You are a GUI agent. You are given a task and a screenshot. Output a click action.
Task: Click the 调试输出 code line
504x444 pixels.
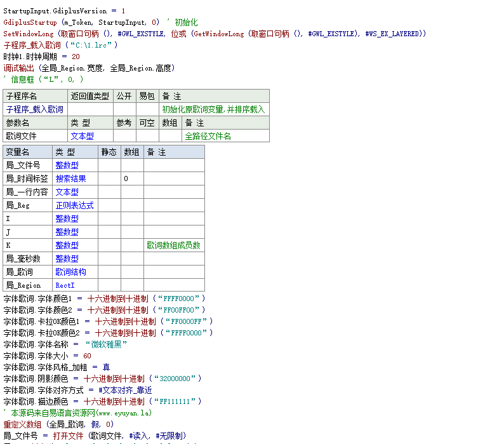click(x=89, y=68)
